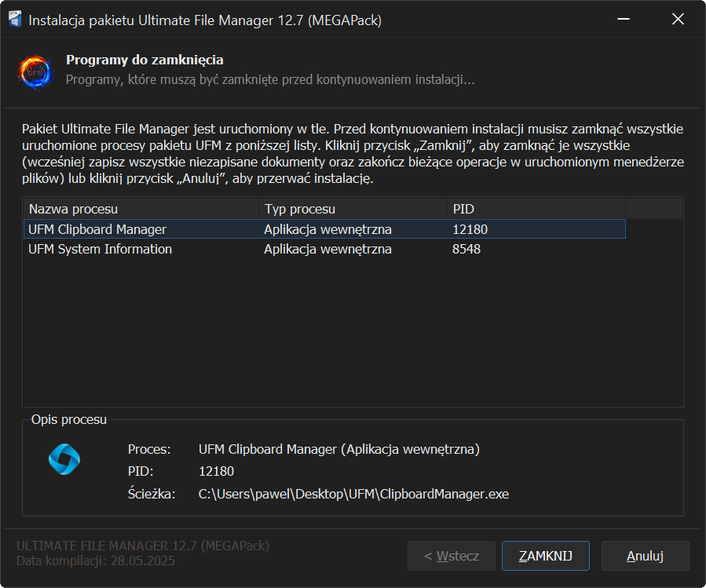Go back using the Wstecz button
Screen dimensions: 706x588
click(x=452, y=556)
